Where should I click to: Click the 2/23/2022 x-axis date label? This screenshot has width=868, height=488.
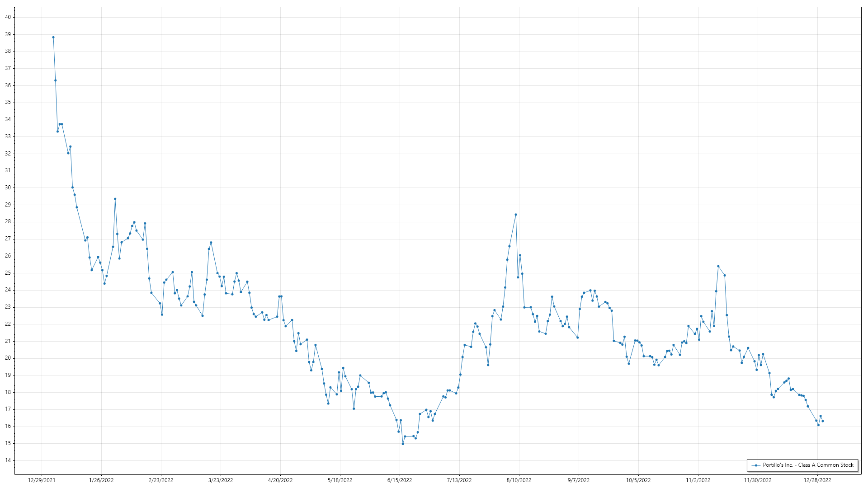pos(161,480)
